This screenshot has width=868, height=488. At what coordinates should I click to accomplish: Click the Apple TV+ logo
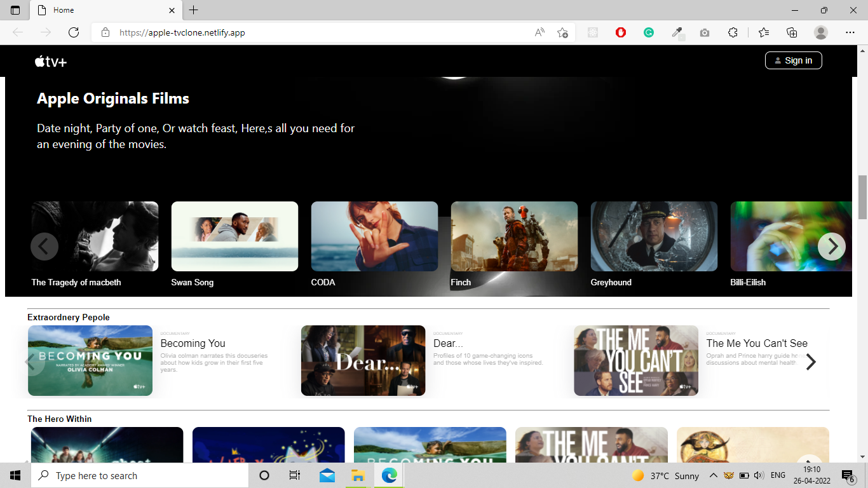pyautogui.click(x=51, y=61)
